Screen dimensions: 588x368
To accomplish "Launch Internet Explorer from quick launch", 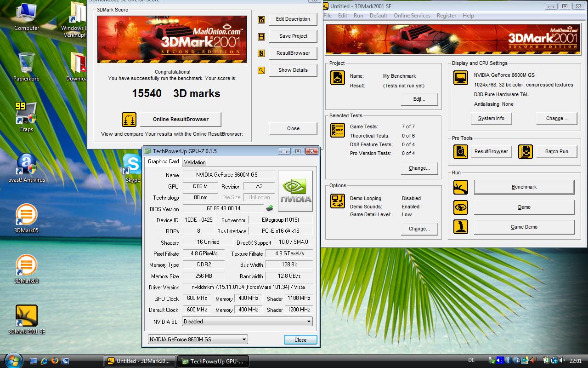I will click(44, 361).
